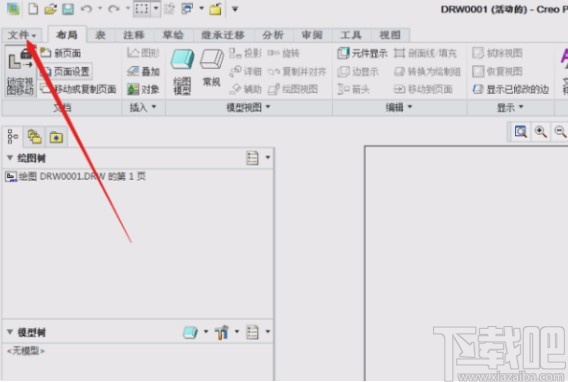Click the regenerate icon in quick access toolbar
Viewport: 568px width, 382px height.
click(x=169, y=9)
